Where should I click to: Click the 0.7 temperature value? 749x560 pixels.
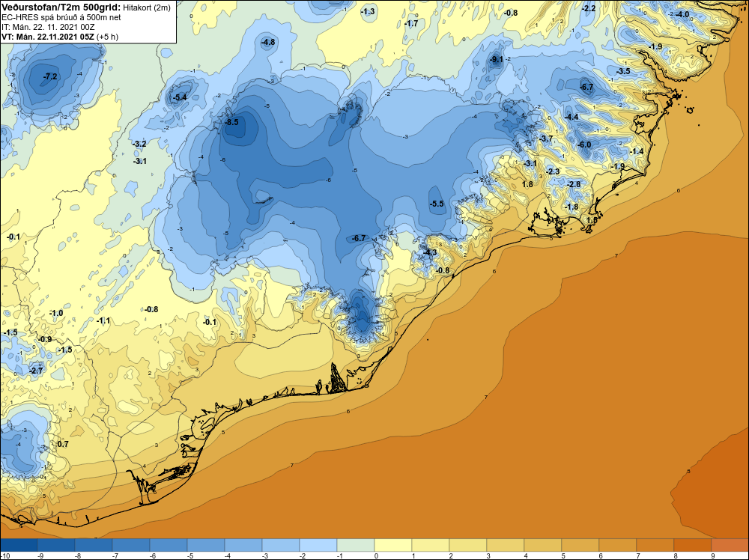63,444
